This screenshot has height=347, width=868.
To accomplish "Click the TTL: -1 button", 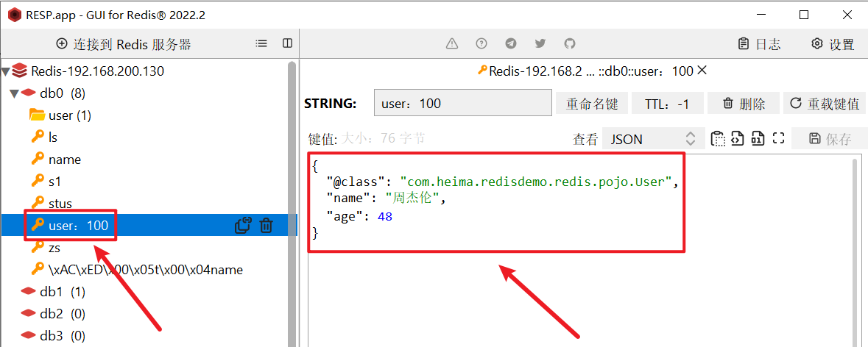I will coord(667,104).
